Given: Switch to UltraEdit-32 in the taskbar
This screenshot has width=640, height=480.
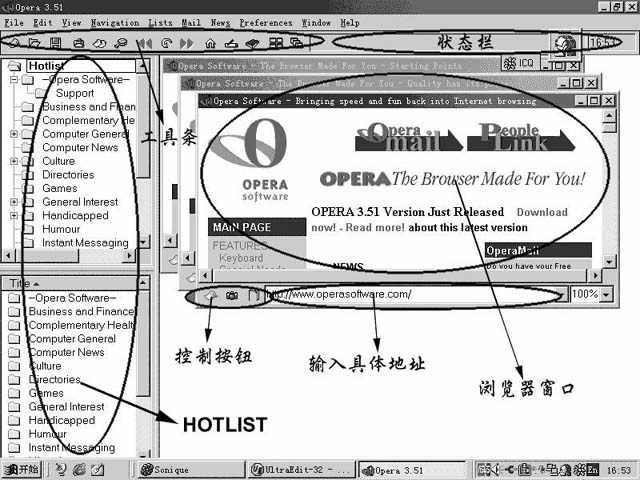Looking at the screenshot, I should [301, 470].
